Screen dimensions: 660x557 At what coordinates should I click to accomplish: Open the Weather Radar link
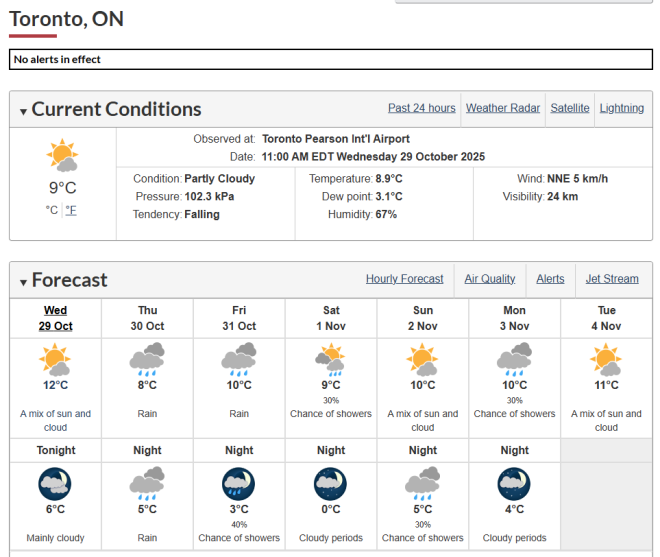(502, 108)
